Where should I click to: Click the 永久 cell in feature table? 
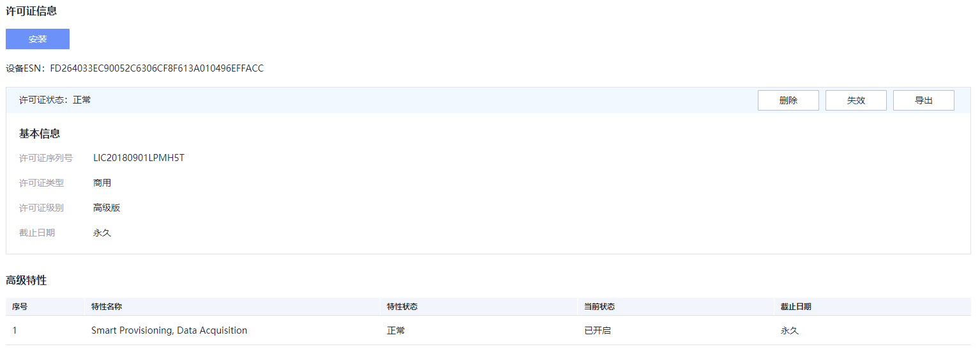pos(790,330)
